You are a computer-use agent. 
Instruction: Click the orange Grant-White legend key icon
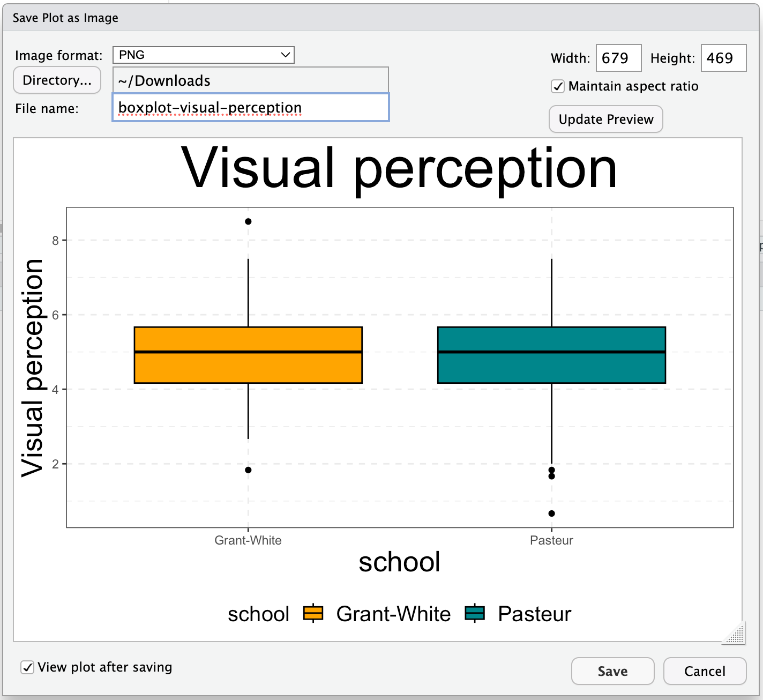313,613
